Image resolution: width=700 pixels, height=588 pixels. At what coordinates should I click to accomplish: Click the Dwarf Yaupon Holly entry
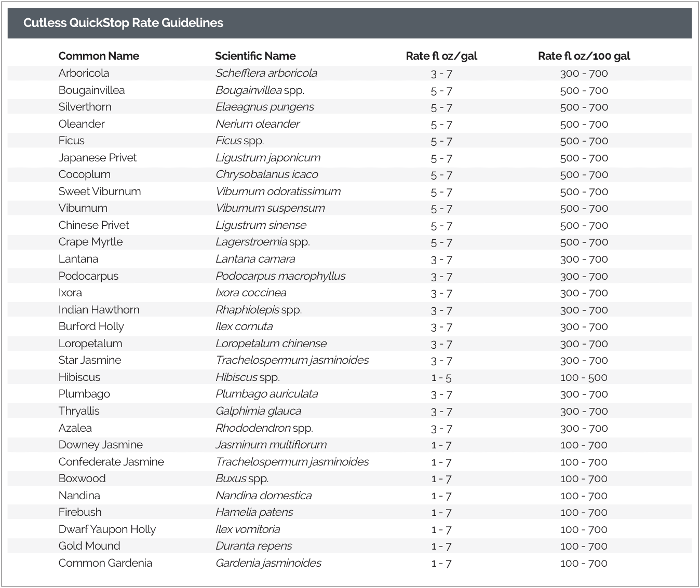107,529
